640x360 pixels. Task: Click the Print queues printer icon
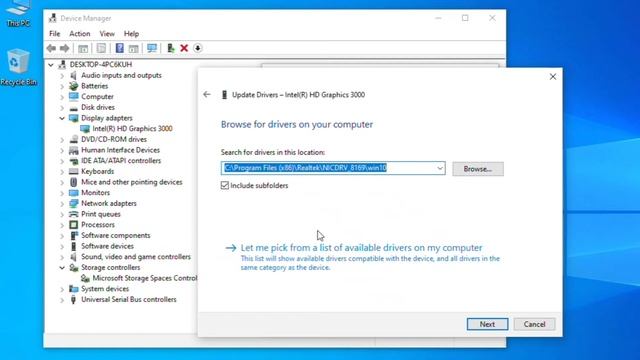pos(73,214)
